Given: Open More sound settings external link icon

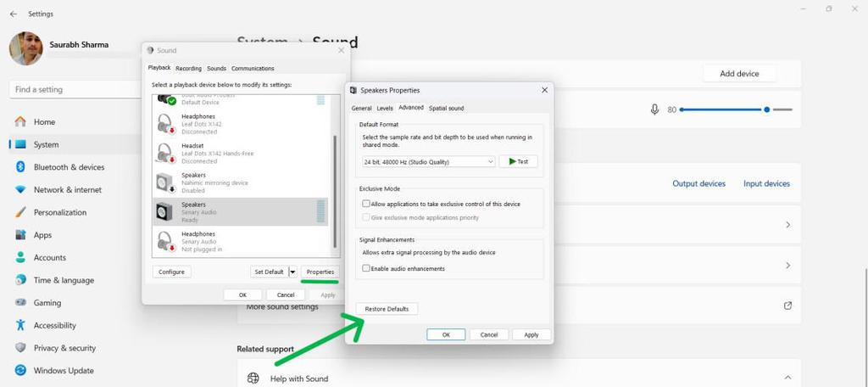Looking at the screenshot, I should pos(787,306).
